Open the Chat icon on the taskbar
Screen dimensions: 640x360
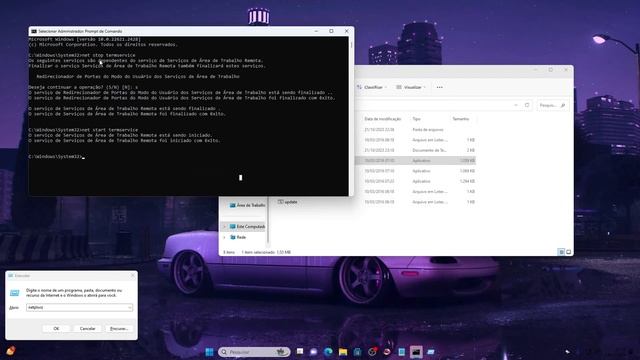[313, 352]
